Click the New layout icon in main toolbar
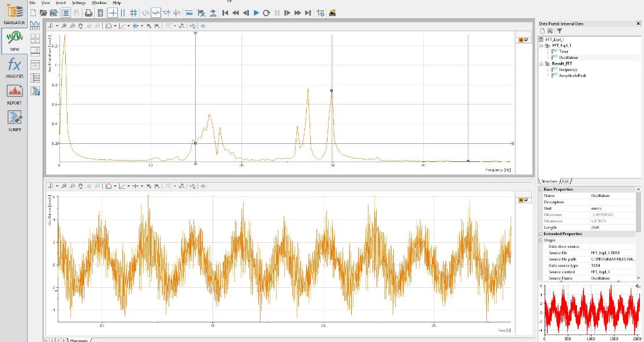 (33, 13)
